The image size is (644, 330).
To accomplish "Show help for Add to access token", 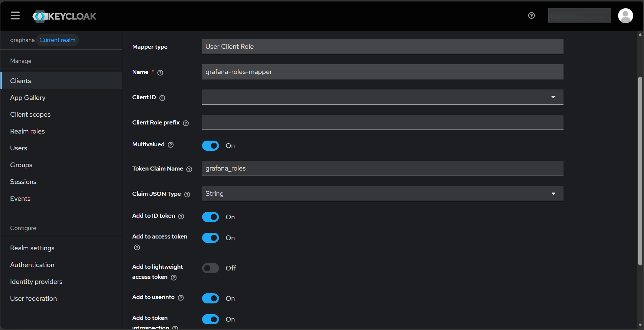I will tap(137, 247).
